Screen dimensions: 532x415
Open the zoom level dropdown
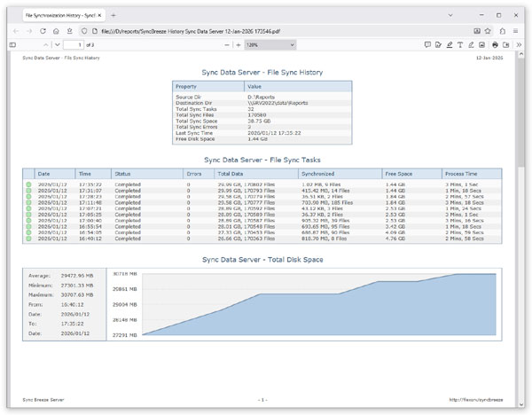click(270, 45)
